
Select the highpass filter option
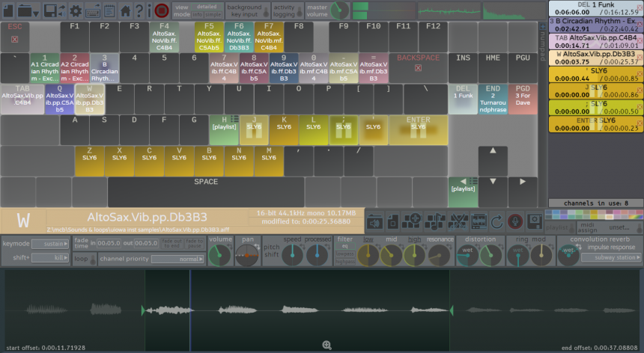[x=345, y=262]
